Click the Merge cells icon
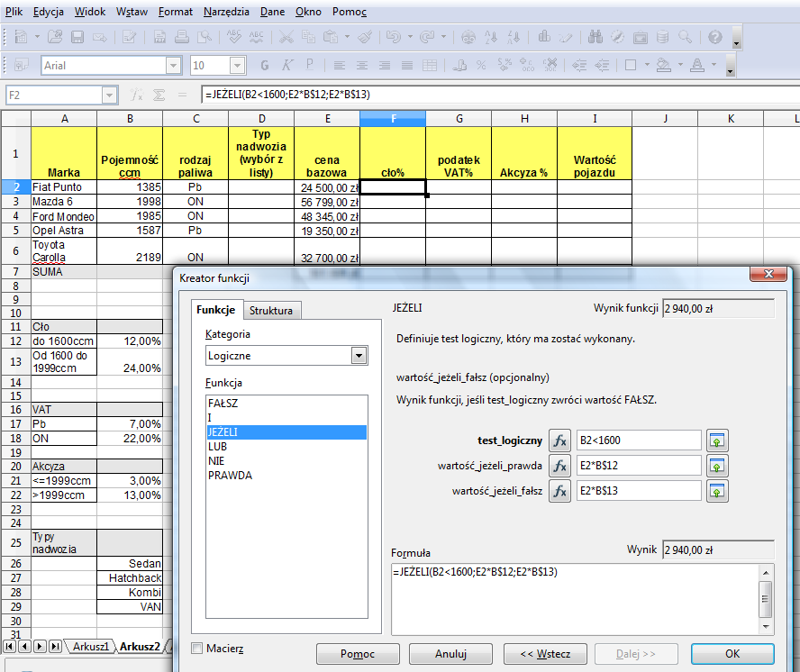The image size is (800, 672). [430, 66]
